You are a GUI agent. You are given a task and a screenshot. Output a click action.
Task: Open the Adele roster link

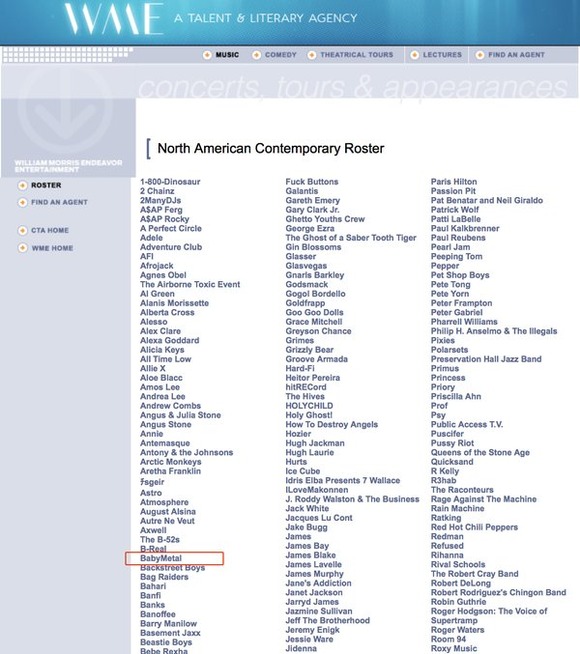(x=151, y=238)
